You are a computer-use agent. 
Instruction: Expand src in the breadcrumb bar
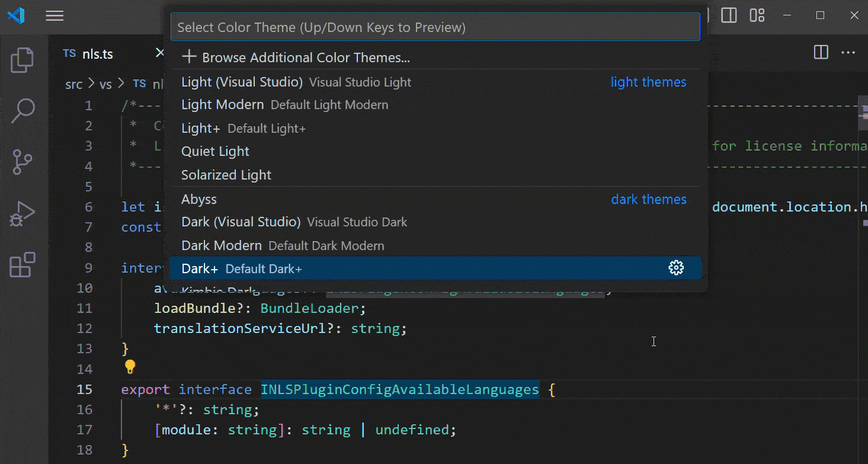tap(73, 84)
